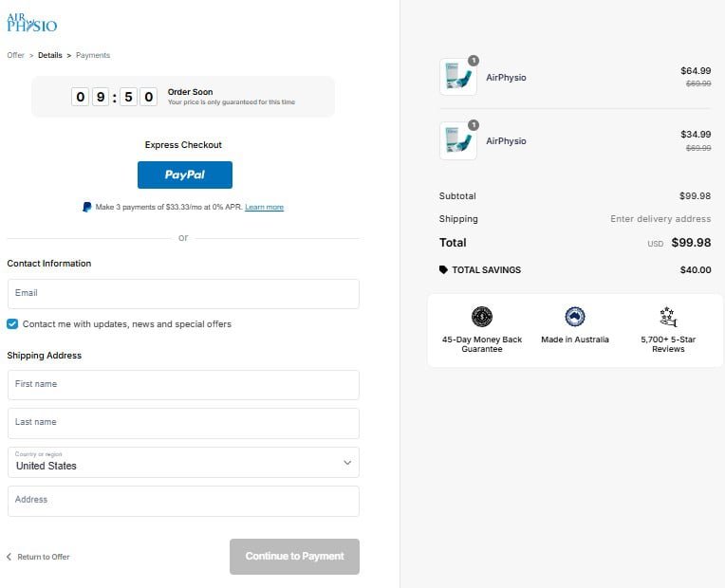
Task: Click the '45-Day Money Back Guarantee' label
Action: pyautogui.click(x=482, y=344)
